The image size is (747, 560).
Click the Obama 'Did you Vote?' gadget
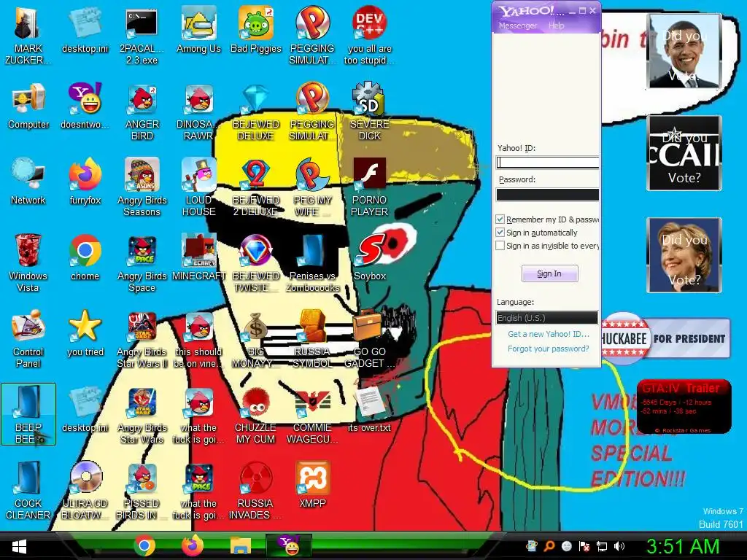point(684,51)
